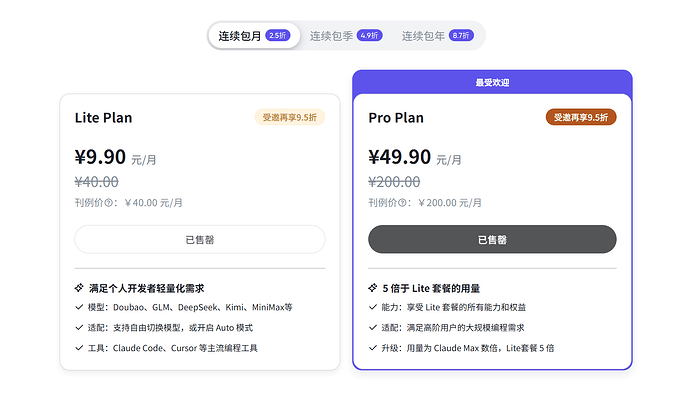The image size is (690, 394).
Task: Click the ¥49.90 price
Action: (x=400, y=157)
